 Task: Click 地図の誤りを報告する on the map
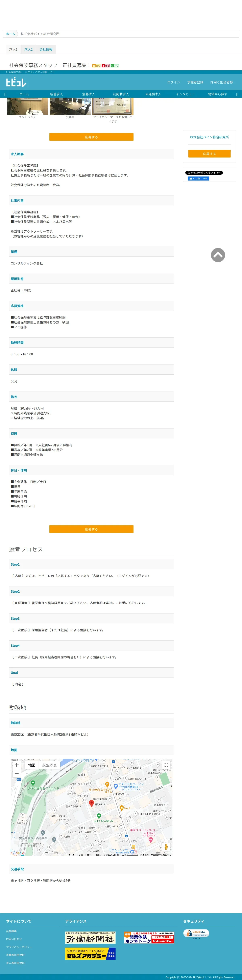click(x=161, y=855)
